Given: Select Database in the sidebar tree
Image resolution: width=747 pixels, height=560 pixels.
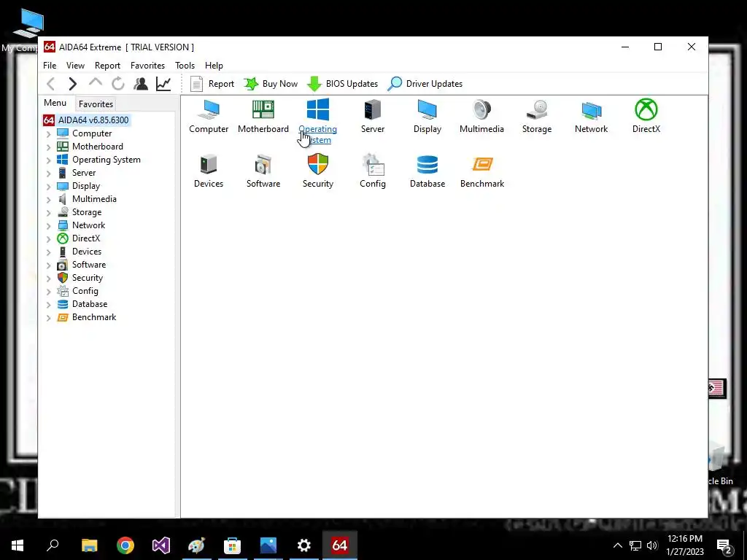Looking at the screenshot, I should 90,304.
